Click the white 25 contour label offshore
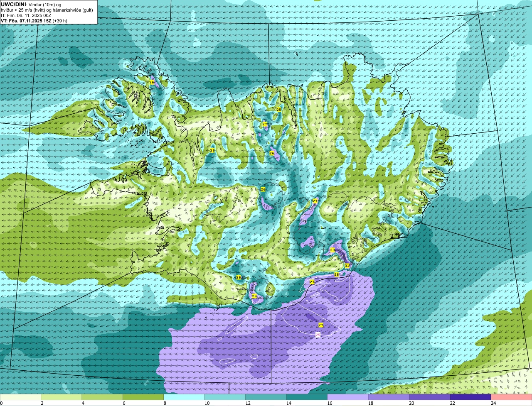 (x=318, y=335)
